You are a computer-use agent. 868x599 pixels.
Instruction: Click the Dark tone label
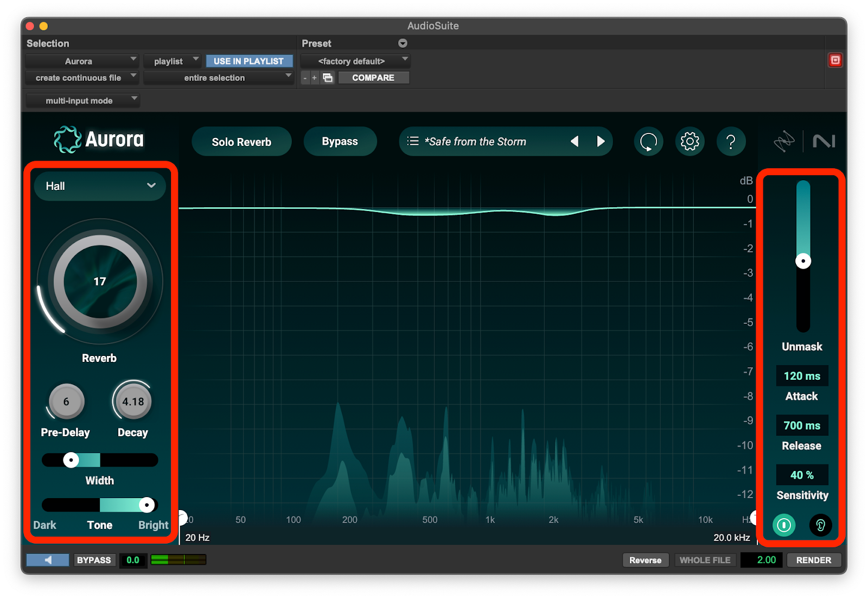(x=44, y=525)
